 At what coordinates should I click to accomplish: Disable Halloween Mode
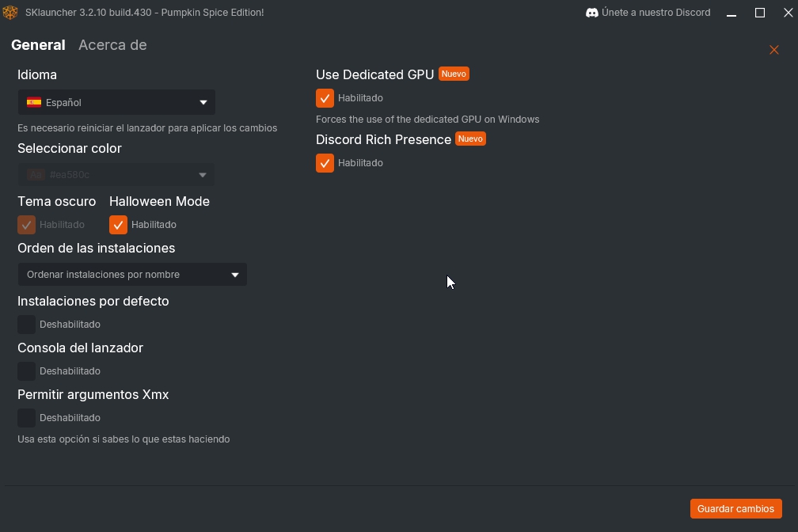click(119, 225)
